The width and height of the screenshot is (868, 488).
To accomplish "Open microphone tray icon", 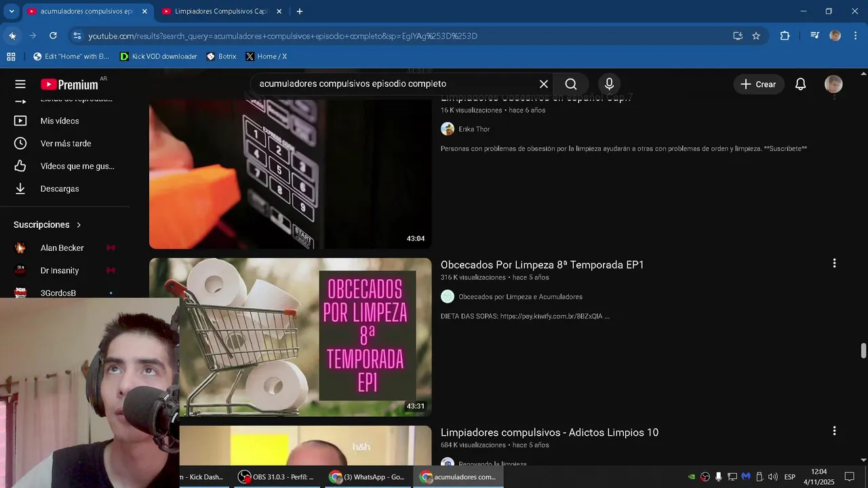I will (x=719, y=477).
